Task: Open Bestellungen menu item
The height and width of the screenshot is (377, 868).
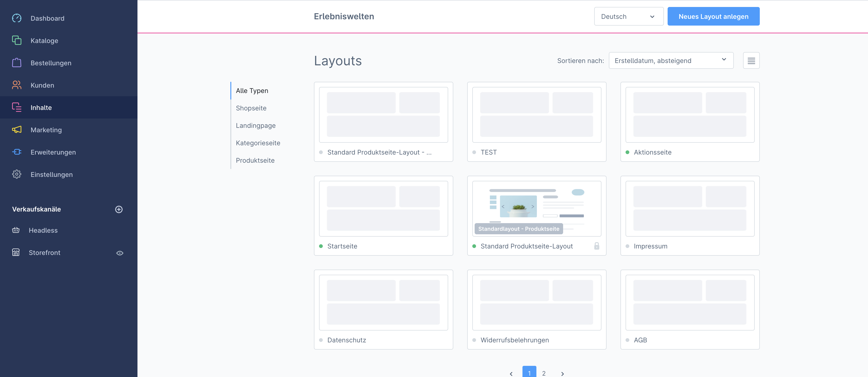Action: coord(69,63)
